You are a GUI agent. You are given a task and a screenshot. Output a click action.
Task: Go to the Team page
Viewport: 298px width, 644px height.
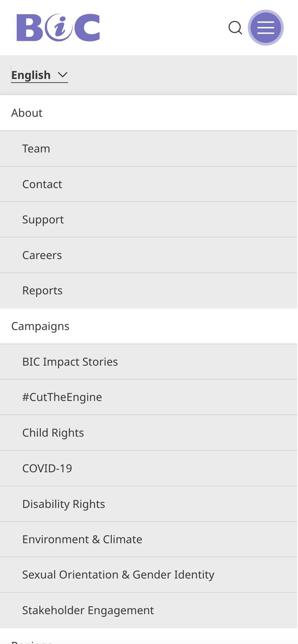36,149
